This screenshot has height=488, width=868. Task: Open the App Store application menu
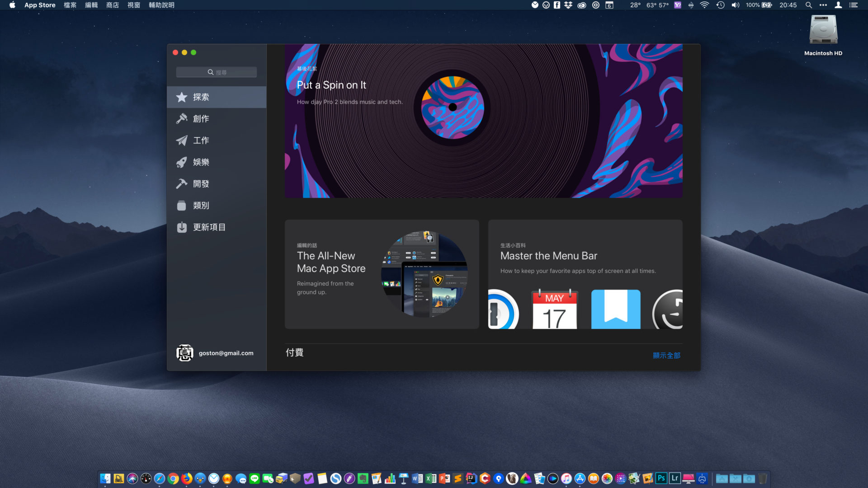pos(40,5)
